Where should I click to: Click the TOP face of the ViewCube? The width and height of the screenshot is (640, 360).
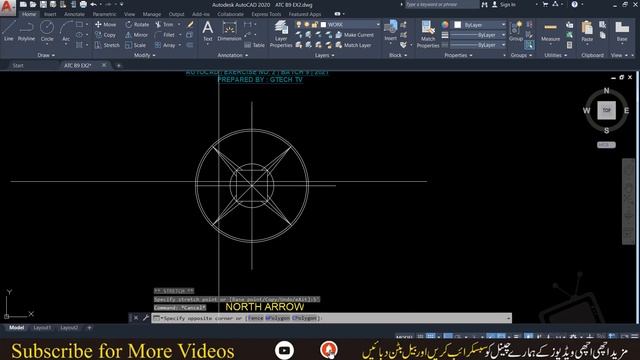pos(607,110)
